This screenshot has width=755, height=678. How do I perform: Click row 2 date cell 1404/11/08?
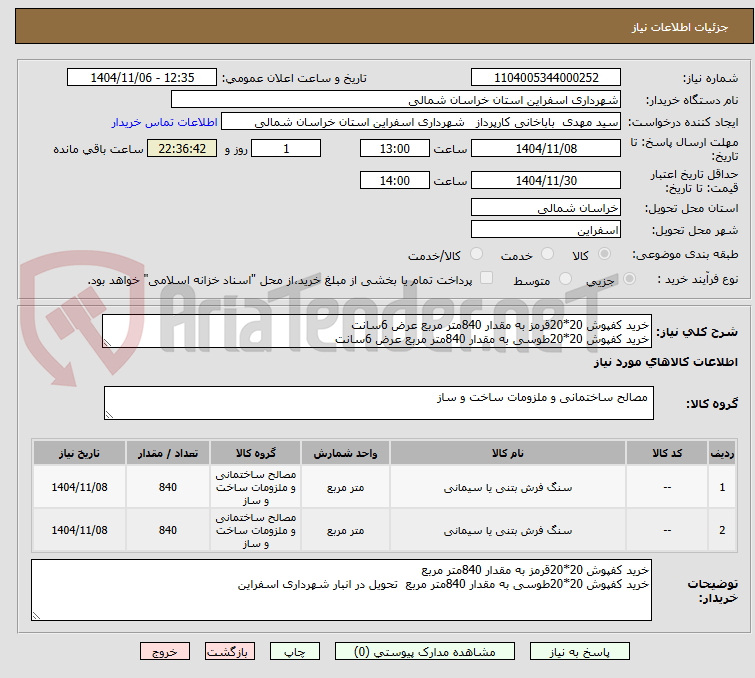click(79, 530)
